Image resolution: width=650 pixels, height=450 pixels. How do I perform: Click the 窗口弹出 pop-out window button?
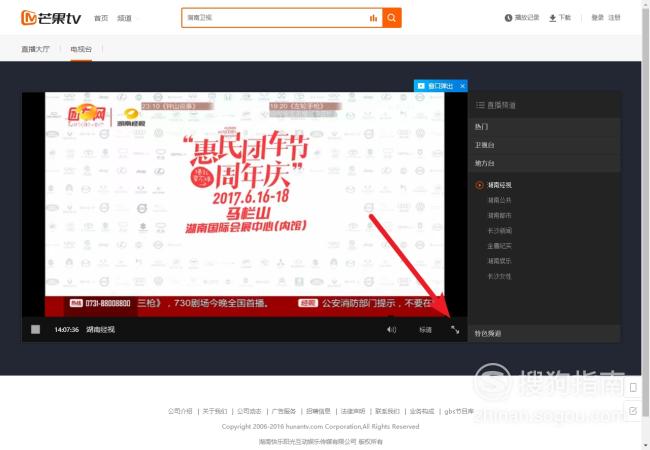[x=436, y=86]
